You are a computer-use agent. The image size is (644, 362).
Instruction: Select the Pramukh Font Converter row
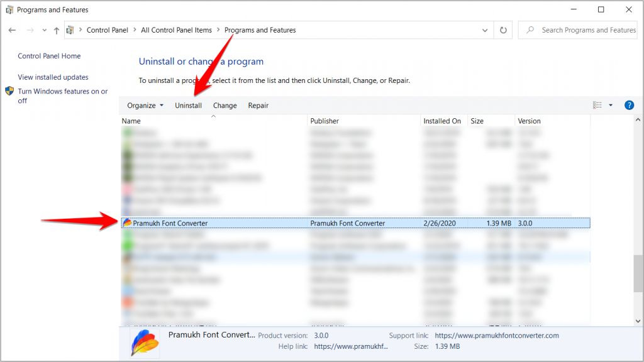pyautogui.click(x=356, y=223)
